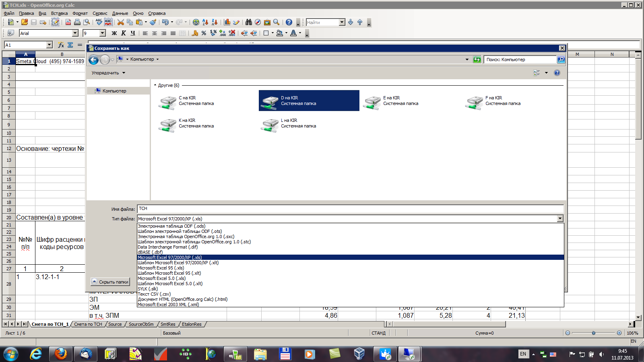Toggle Center horizontally alignment

[x=155, y=33]
